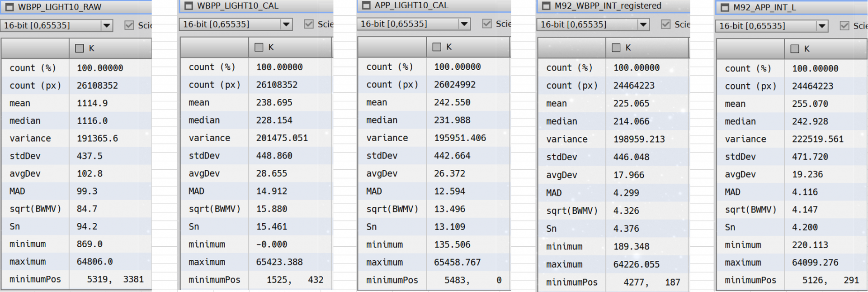Toggle K channel checkbox in WBPP_LIGHT10_CAL

pos(259,48)
